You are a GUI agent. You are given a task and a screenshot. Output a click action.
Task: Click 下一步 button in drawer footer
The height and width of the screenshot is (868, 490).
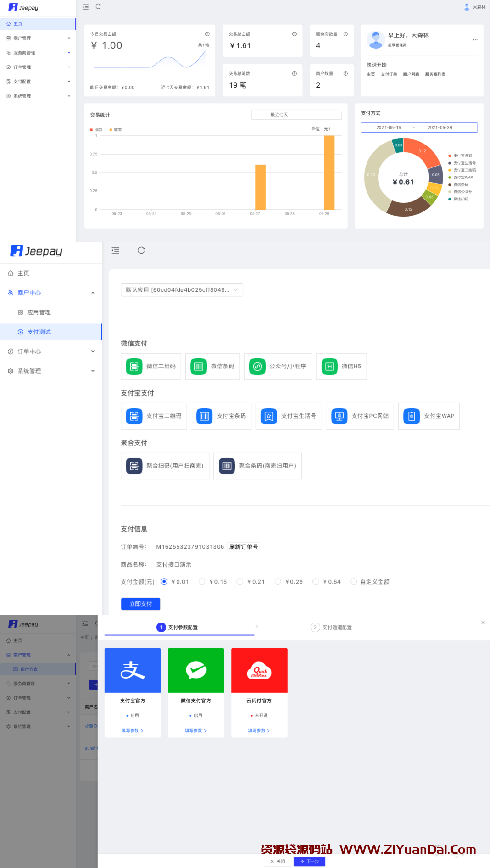310,861
